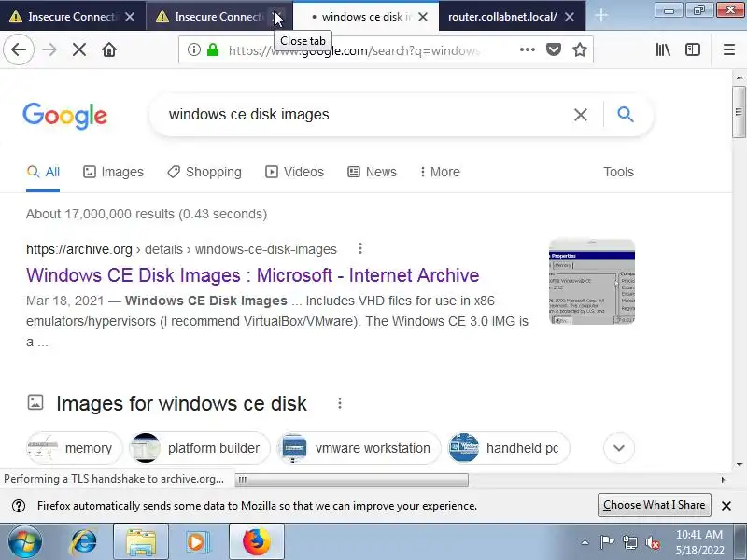Click the forward navigation arrow

pos(49,49)
